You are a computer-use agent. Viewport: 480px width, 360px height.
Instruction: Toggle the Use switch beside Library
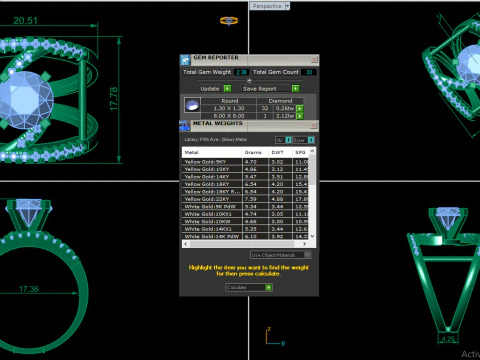(x=311, y=140)
